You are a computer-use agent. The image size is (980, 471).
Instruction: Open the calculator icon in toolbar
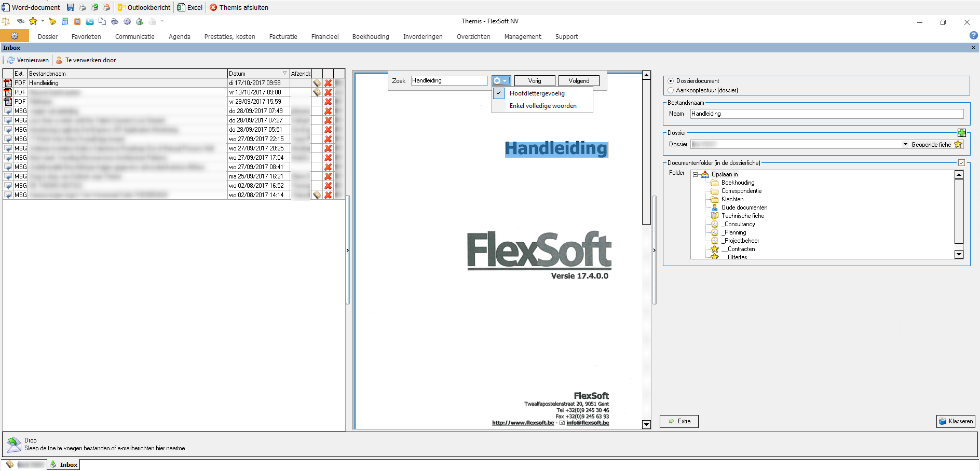click(65, 21)
